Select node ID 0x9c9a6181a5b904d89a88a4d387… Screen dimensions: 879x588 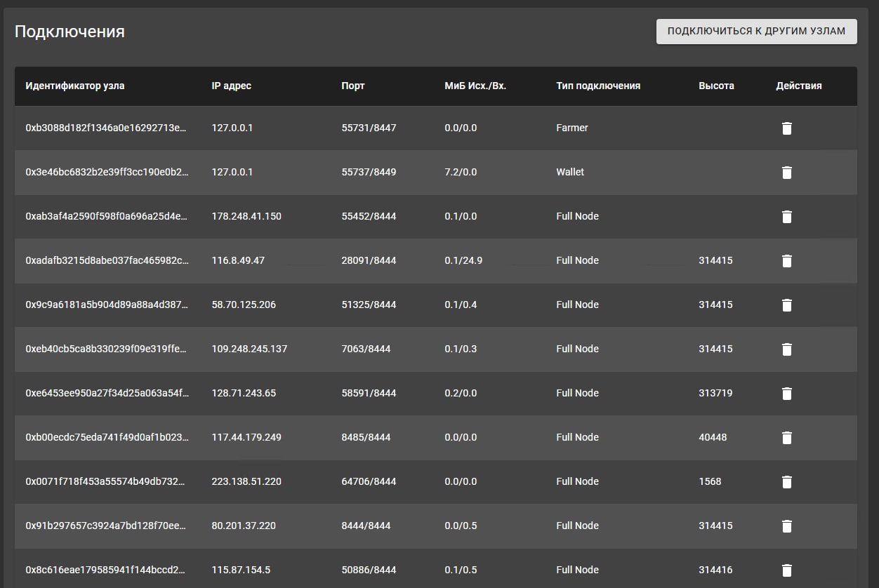click(x=107, y=305)
